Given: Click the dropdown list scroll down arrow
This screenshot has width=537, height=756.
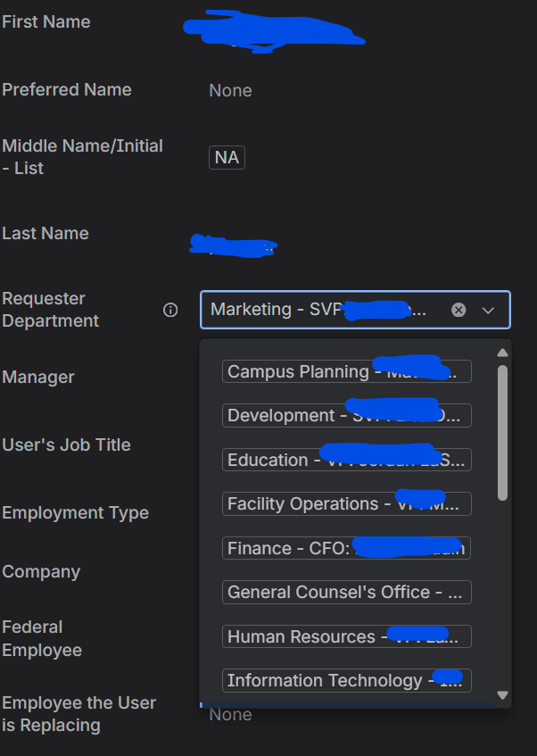Looking at the screenshot, I should click(502, 694).
